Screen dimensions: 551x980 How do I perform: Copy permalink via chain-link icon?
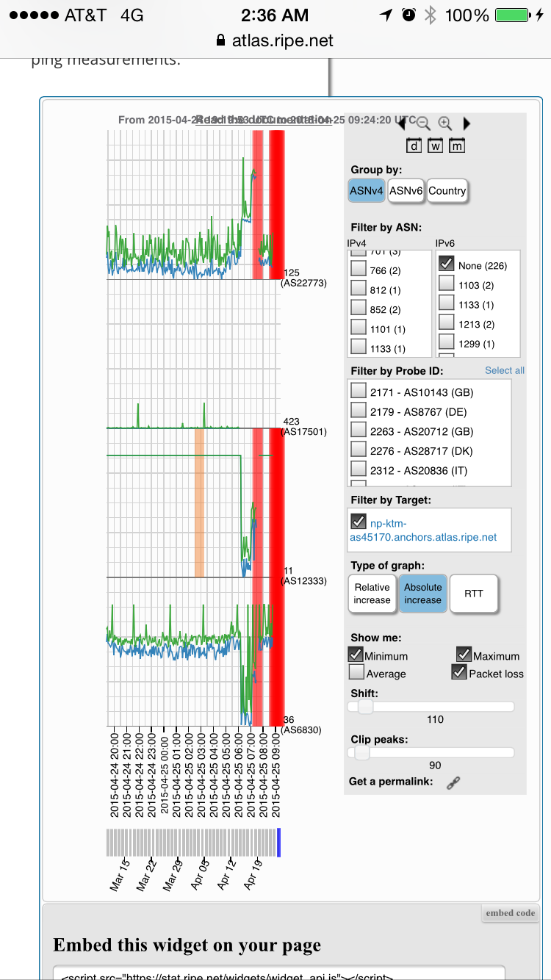(453, 782)
